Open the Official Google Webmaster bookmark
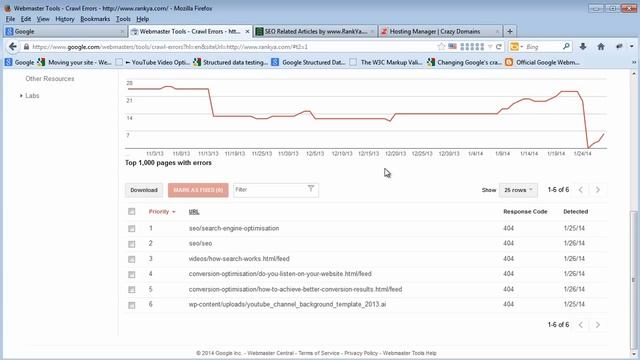The height and width of the screenshot is (360, 640). 542,62
